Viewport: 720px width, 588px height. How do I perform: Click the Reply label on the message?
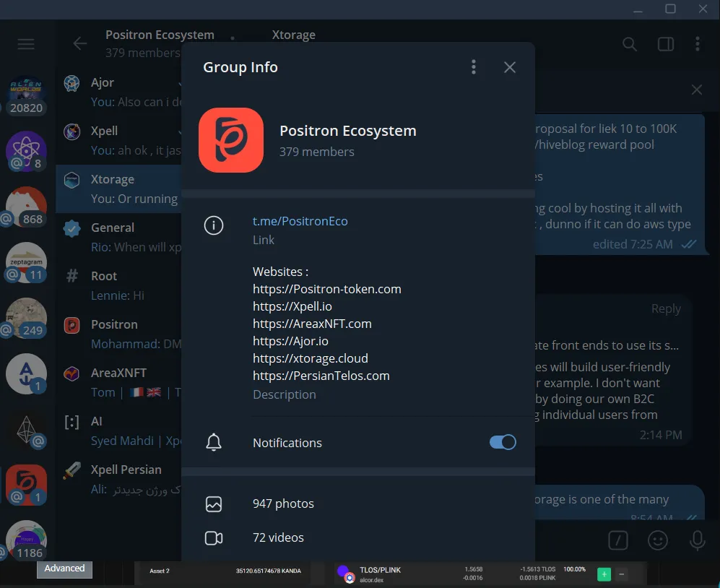tap(666, 308)
